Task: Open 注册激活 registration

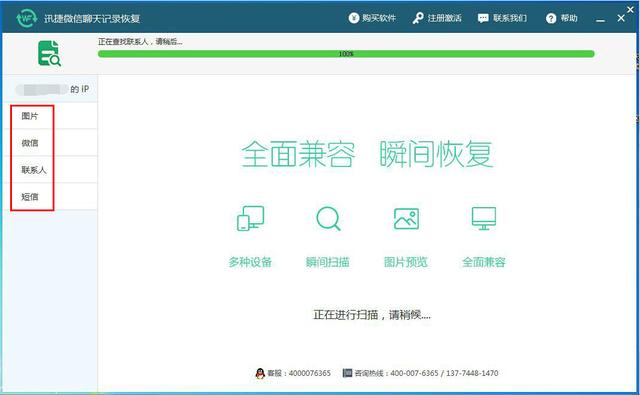Action: (437, 18)
